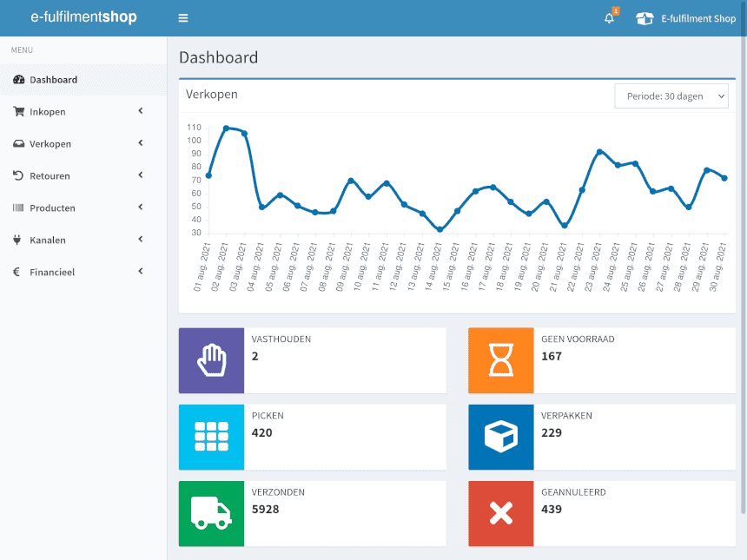
Task: Select Dashboard in the sidebar menu
Action: point(55,79)
